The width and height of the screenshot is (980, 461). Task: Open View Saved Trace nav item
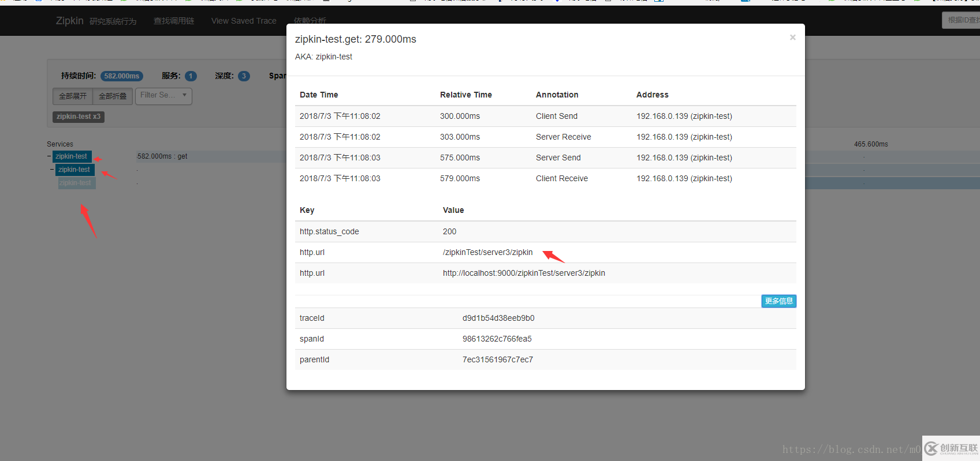click(x=244, y=21)
